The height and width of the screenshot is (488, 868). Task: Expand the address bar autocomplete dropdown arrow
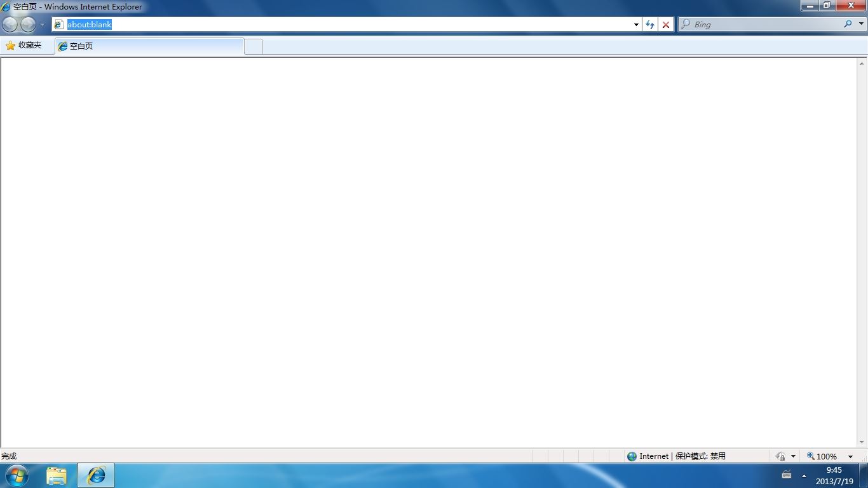(x=636, y=25)
